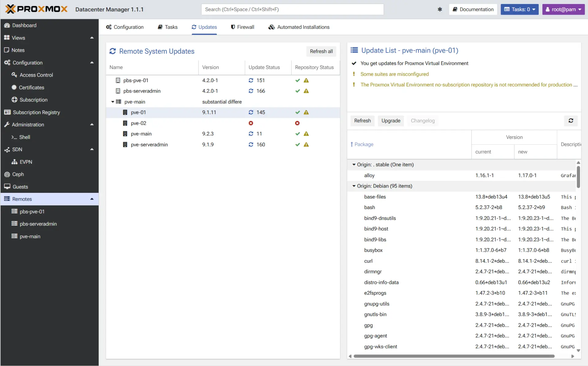Click the Guests monitor icon
This screenshot has height=366, width=588.
[7, 187]
